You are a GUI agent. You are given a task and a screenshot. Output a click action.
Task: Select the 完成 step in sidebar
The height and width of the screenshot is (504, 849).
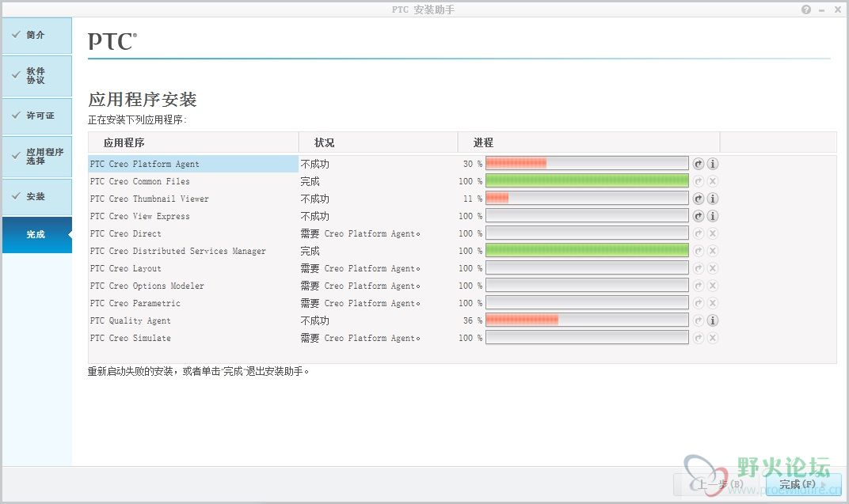point(36,235)
